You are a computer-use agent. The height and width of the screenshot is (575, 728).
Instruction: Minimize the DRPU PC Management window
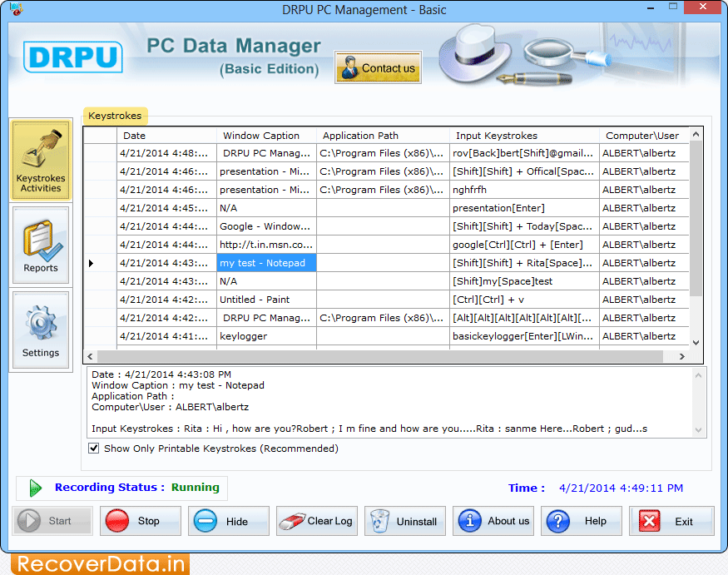651,7
